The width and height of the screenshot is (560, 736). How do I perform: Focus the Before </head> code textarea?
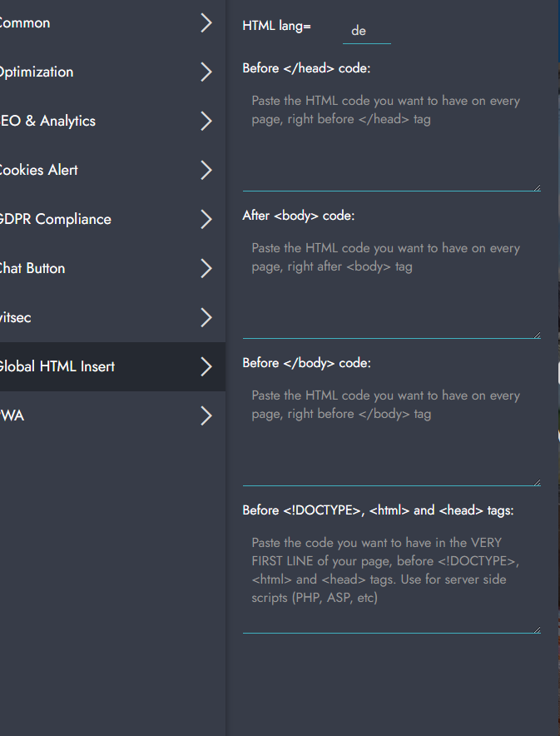pos(391,137)
